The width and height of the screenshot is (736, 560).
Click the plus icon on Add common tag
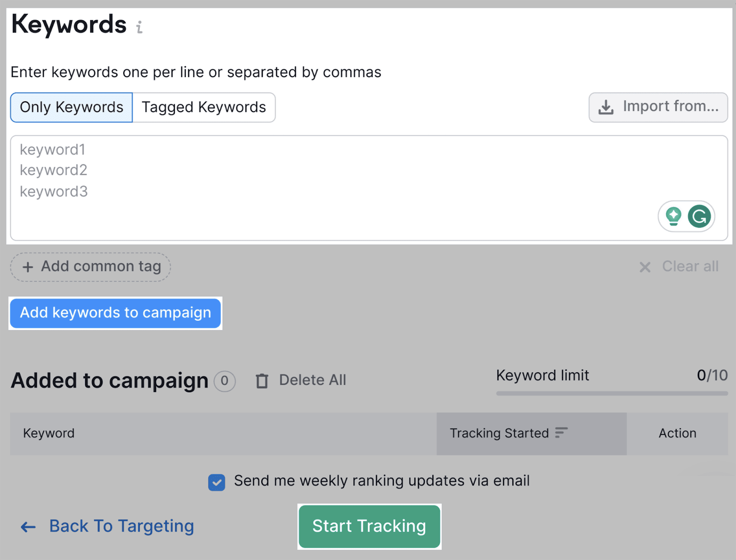(28, 267)
